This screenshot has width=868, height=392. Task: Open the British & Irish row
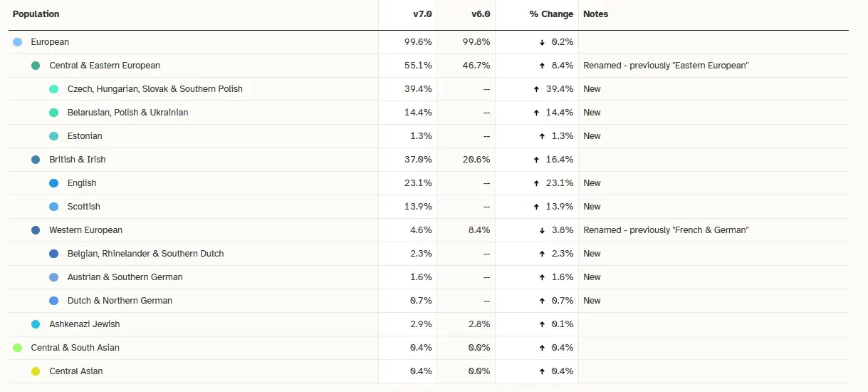77,160
